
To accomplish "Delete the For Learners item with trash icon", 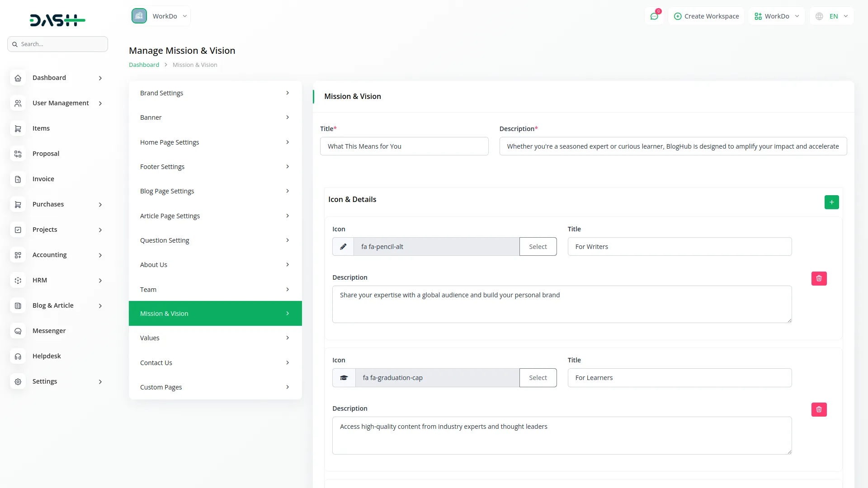I will 819,409.
